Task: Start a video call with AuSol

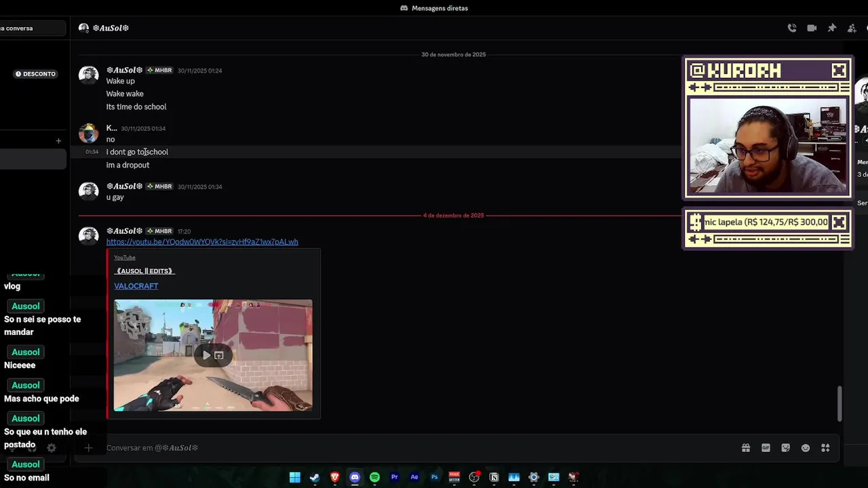Action: tap(812, 28)
